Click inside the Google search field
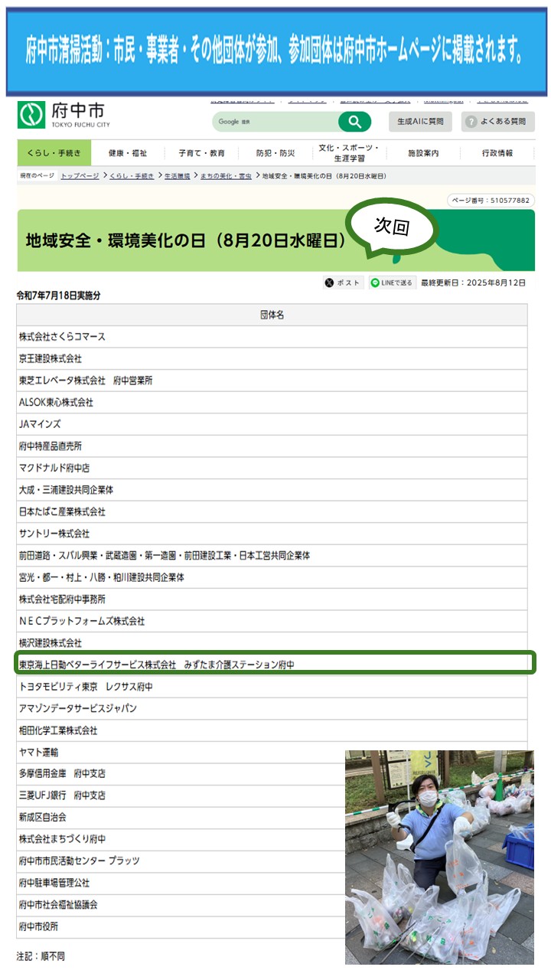Screen dimensions: 551x980 [275, 122]
